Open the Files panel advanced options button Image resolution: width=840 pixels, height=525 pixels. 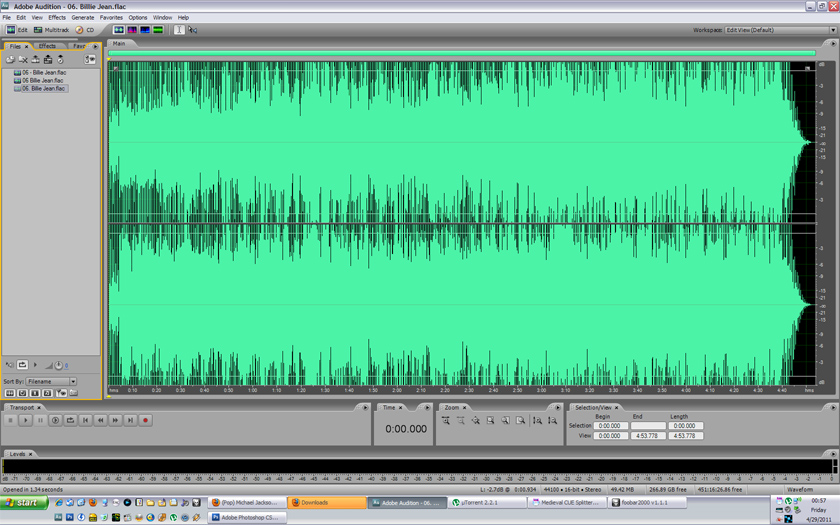click(90, 59)
